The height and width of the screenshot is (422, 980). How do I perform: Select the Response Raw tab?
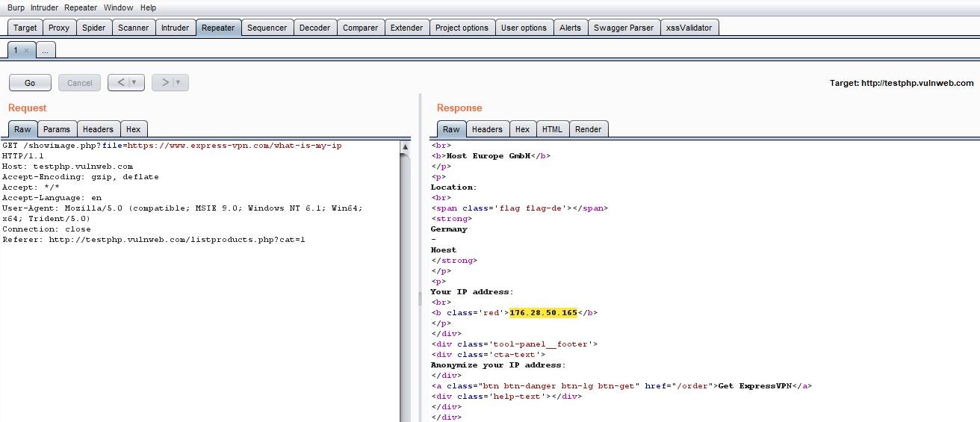451,129
